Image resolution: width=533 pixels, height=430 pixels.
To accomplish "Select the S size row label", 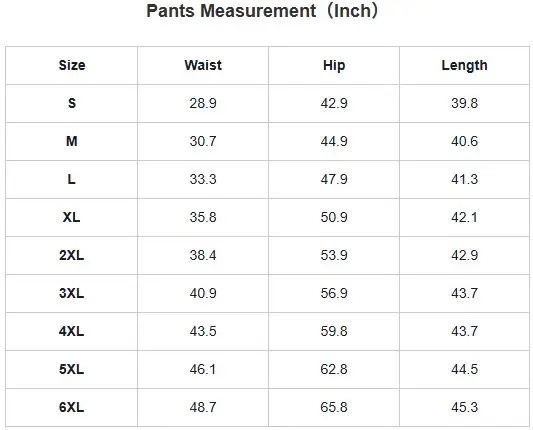I will (x=72, y=103).
